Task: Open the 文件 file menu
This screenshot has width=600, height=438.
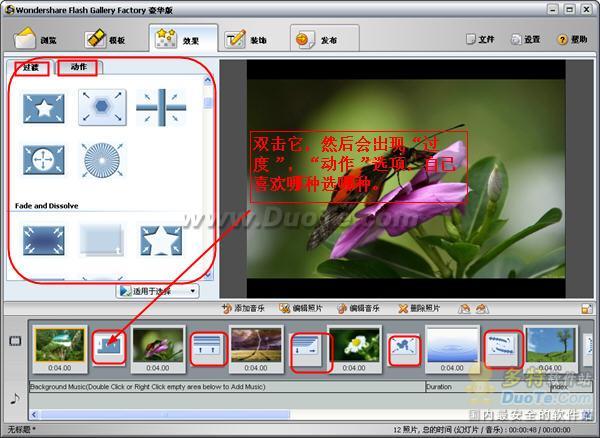Action: click(x=480, y=40)
